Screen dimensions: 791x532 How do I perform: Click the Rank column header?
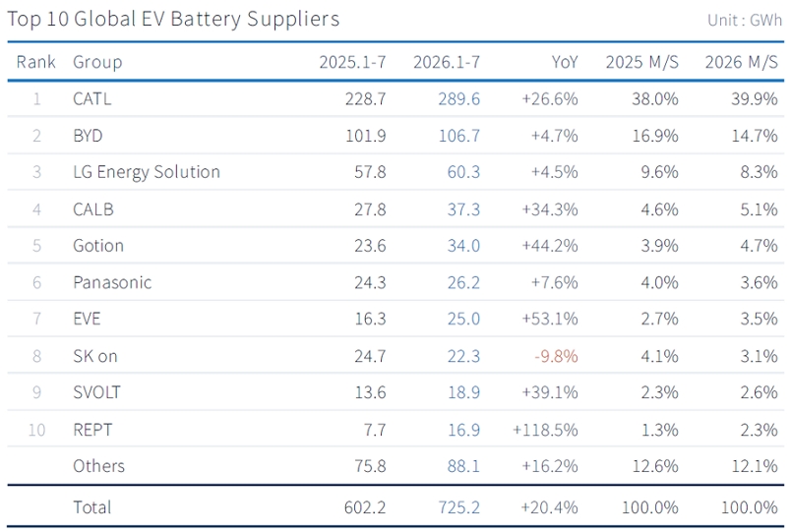pyautogui.click(x=35, y=62)
